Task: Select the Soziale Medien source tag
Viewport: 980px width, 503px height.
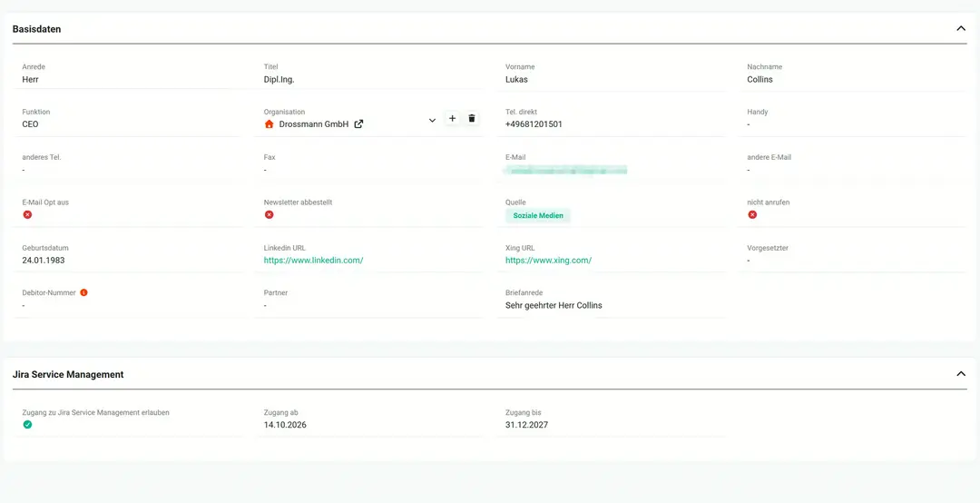Action: 538,216
